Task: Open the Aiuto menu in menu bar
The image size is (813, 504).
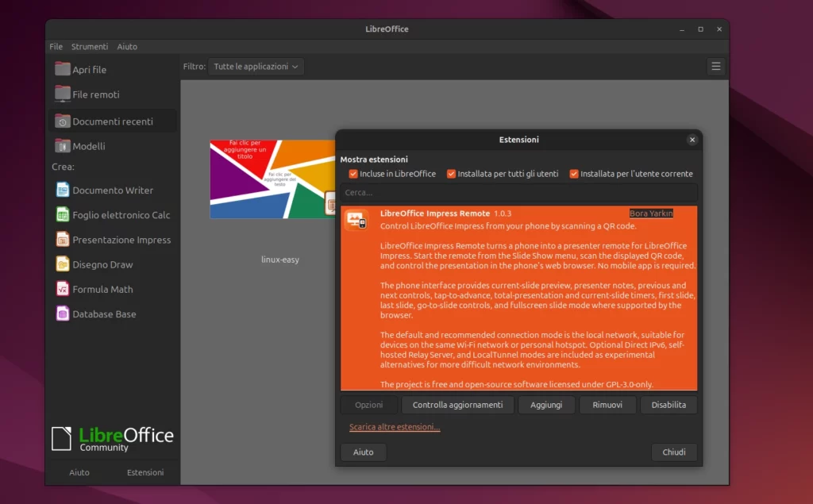Action: [x=127, y=47]
